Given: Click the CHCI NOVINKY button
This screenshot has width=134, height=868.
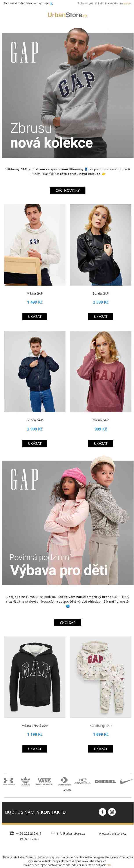Looking at the screenshot, I should coord(67,190).
